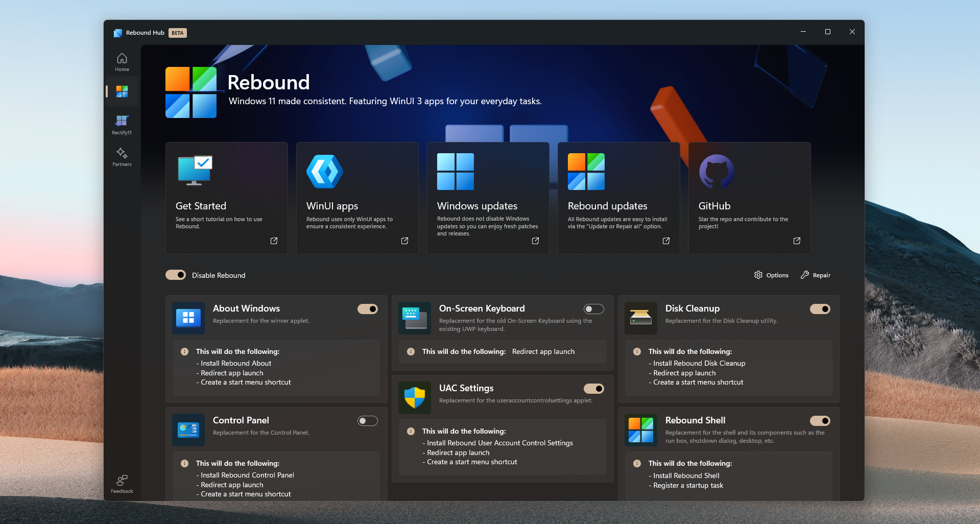Click 'Register a startup task' text

tap(688, 485)
